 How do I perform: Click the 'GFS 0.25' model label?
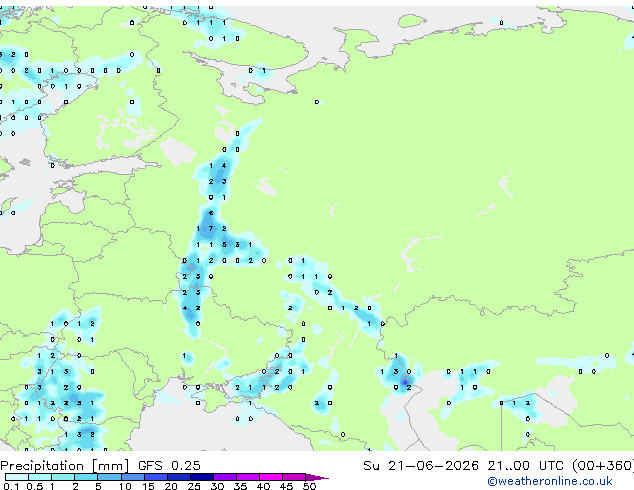coord(169,466)
